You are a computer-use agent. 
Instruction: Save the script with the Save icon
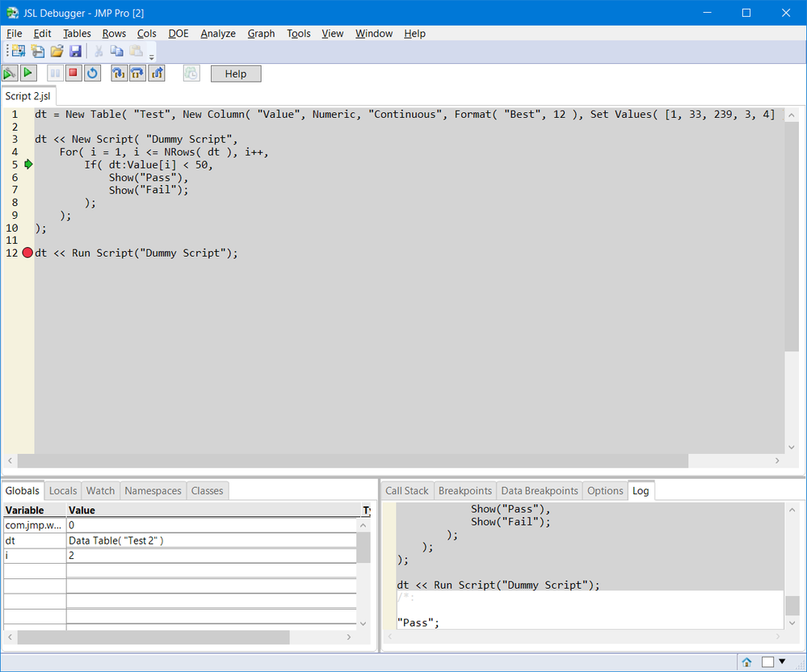(x=75, y=50)
